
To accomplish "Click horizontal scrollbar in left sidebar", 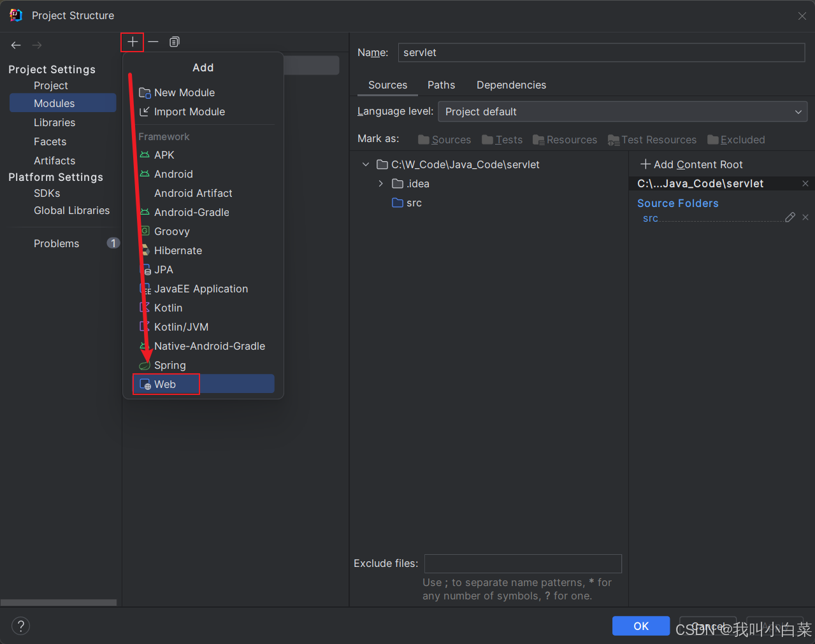I will pos(59,603).
